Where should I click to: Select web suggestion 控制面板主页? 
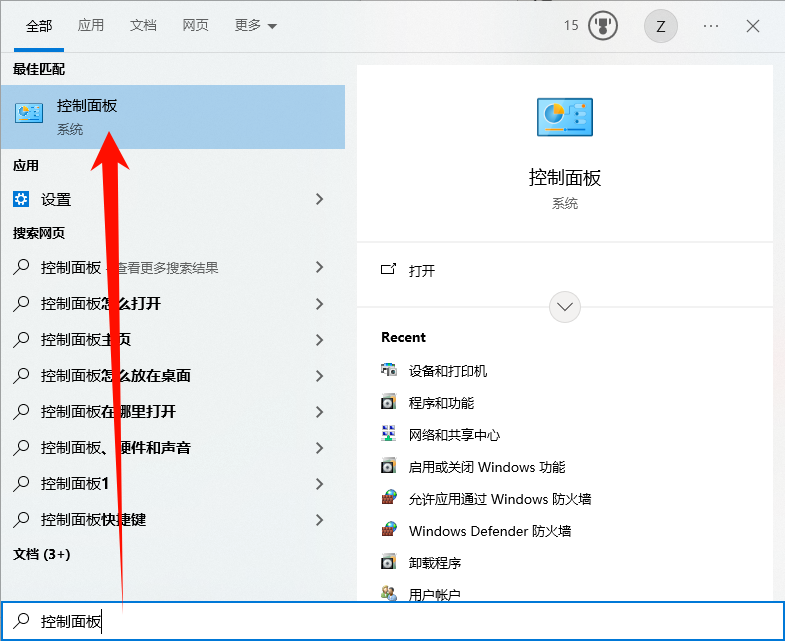[86, 340]
